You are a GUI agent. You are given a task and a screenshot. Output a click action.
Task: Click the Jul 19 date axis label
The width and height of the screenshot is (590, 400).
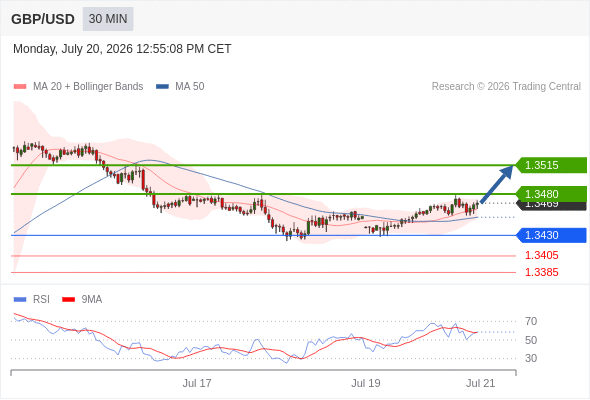[x=366, y=383]
